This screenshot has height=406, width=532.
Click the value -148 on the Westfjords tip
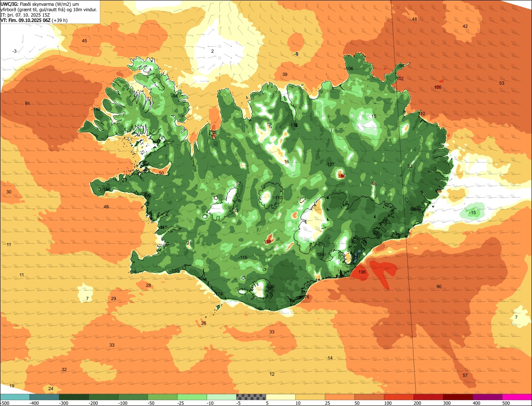[96, 109]
